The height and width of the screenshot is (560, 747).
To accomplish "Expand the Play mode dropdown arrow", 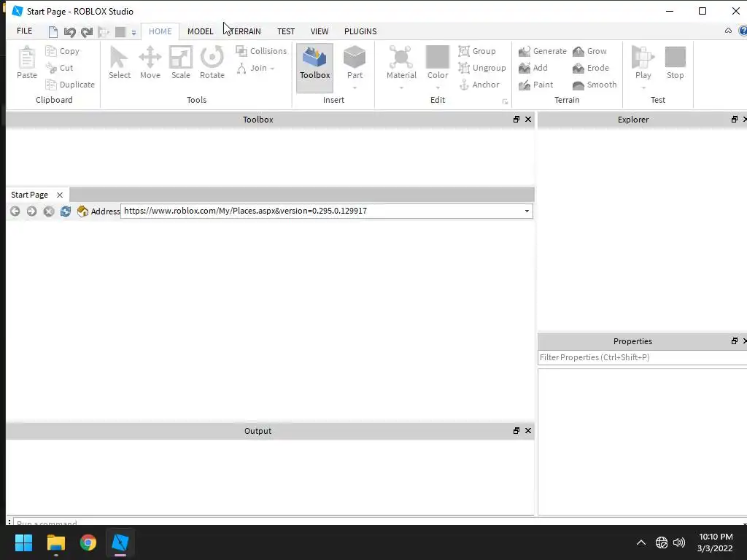I will pyautogui.click(x=643, y=87).
